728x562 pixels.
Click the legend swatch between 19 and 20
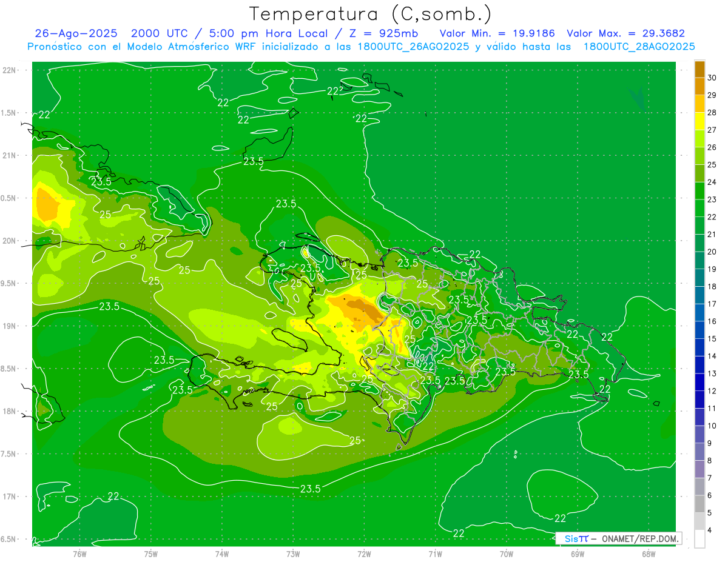coord(699,260)
